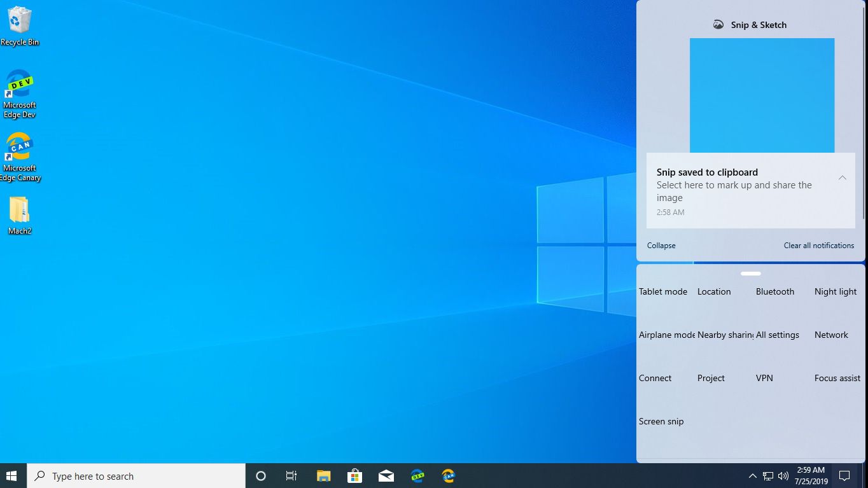Open the Mail app from the taskbar
Viewport: 868px width, 488px height.
pos(386,475)
